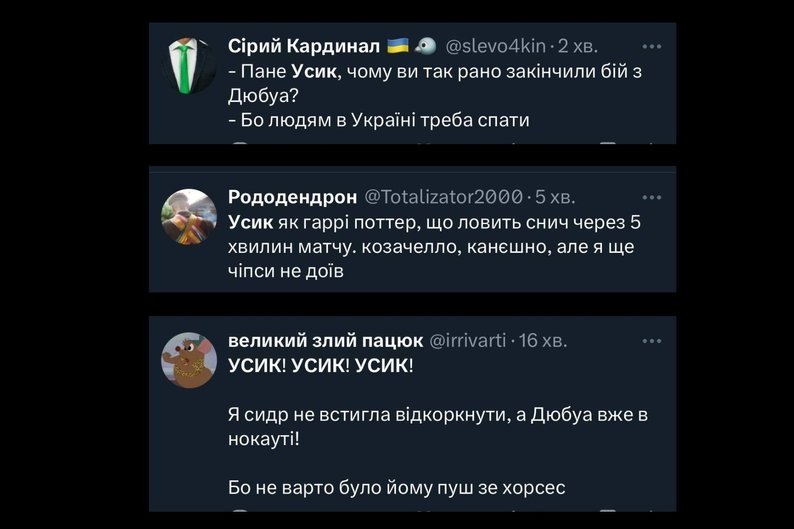This screenshot has width=794, height=529.
Task: Open the more options menu on Сірий Кардинал's tweet
Action: tap(651, 46)
